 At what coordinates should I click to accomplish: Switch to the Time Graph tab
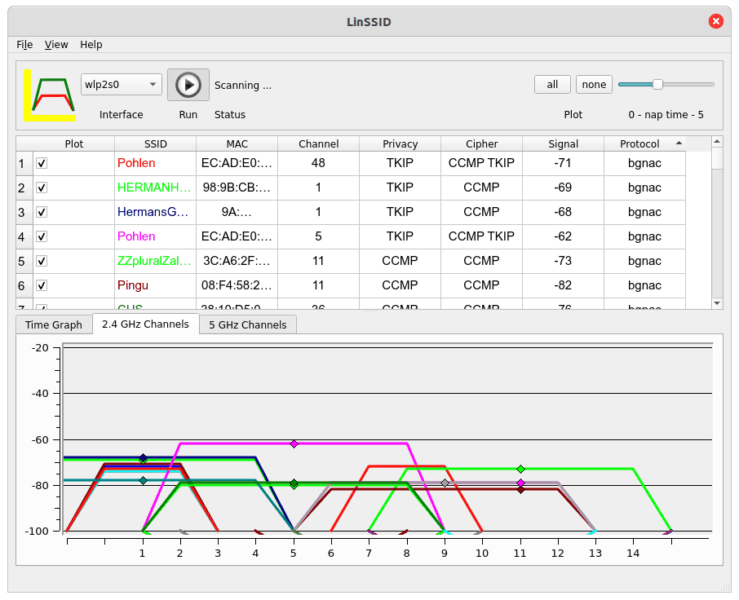coord(54,325)
